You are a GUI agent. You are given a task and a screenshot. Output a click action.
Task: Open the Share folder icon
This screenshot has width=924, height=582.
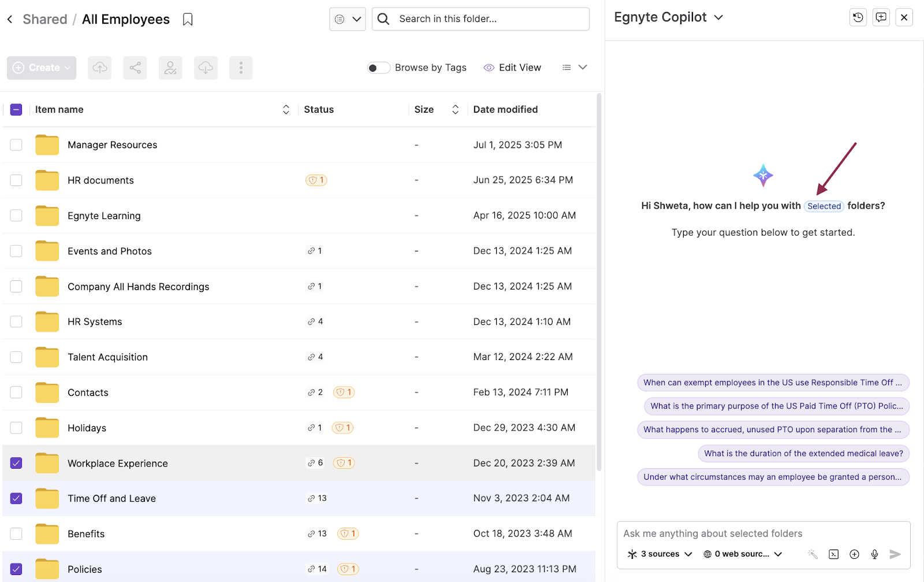pyautogui.click(x=135, y=68)
